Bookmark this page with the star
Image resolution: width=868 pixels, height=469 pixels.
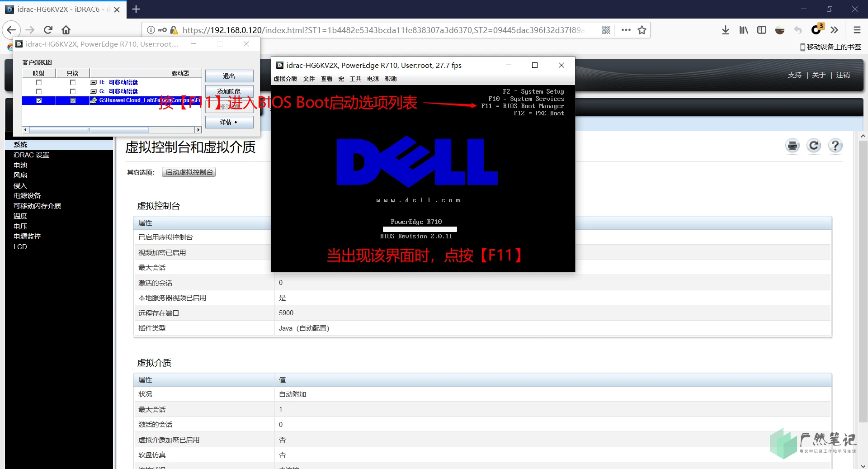(x=642, y=30)
